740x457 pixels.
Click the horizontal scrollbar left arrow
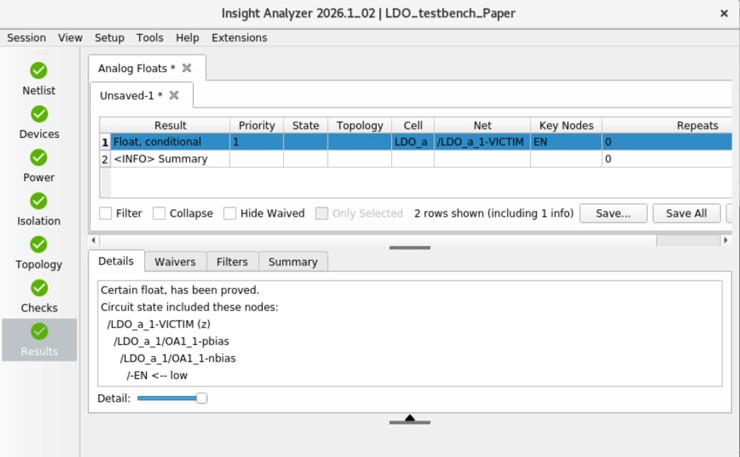[93, 240]
